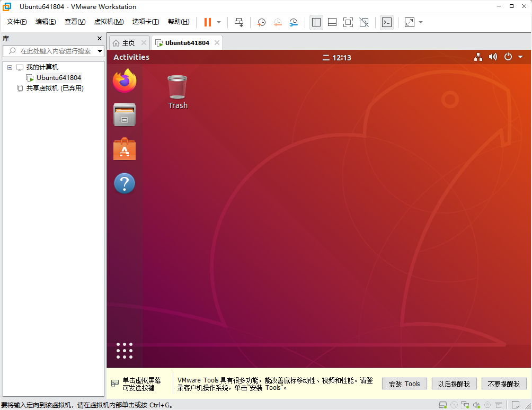Open the 虚拟机(M) menu
Viewport: 532px width, 410px height.
pyautogui.click(x=109, y=22)
